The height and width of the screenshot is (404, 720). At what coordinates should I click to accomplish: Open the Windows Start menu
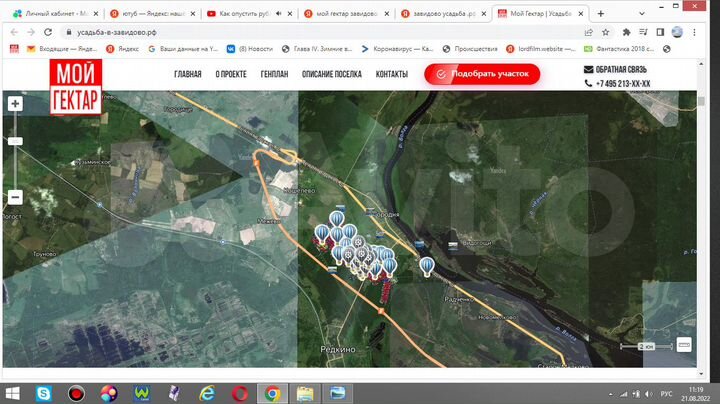pos(12,393)
